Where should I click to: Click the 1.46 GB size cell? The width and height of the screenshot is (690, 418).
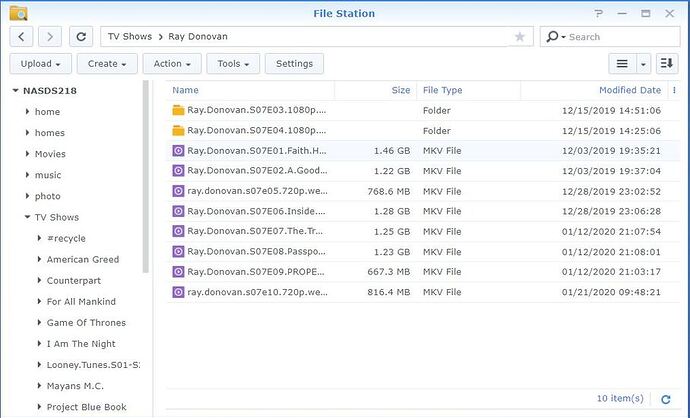click(x=392, y=151)
